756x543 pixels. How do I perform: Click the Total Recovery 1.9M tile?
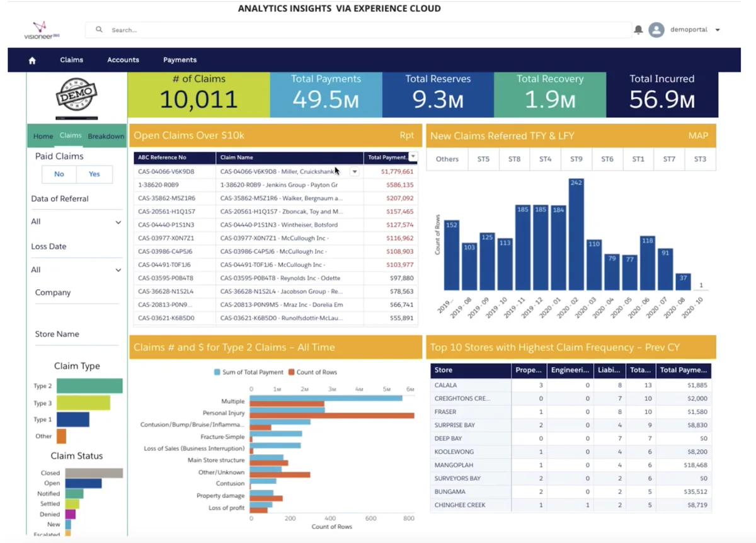coord(550,94)
